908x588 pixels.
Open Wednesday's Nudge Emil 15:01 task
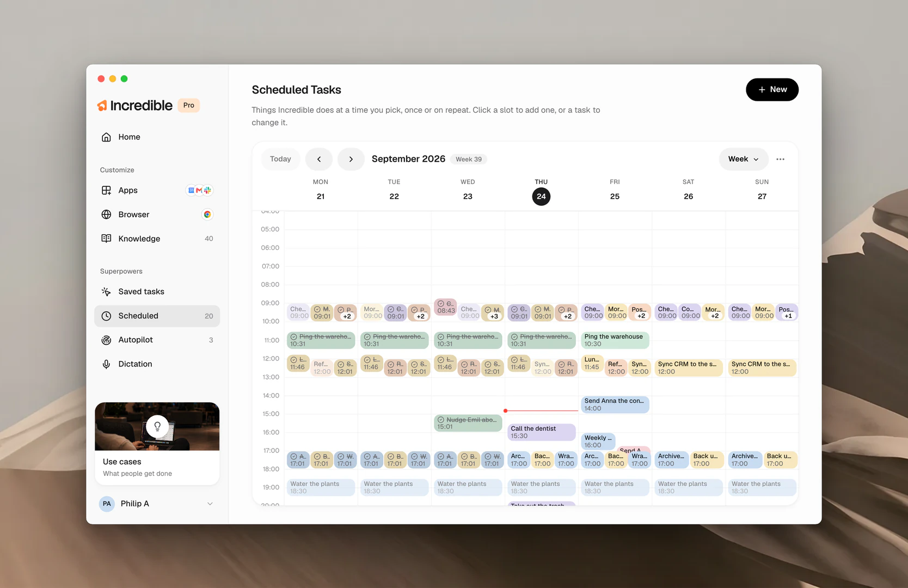coord(468,423)
